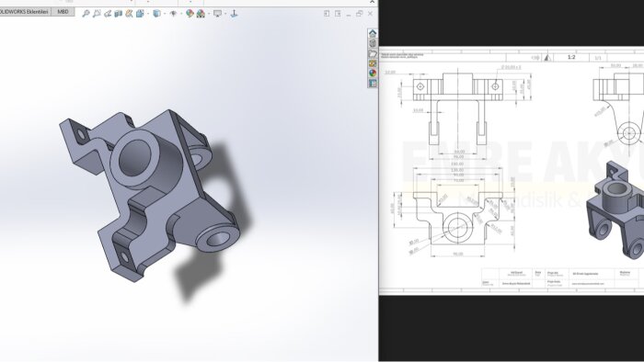Open the View Orientation icon

pyautogui.click(x=140, y=14)
